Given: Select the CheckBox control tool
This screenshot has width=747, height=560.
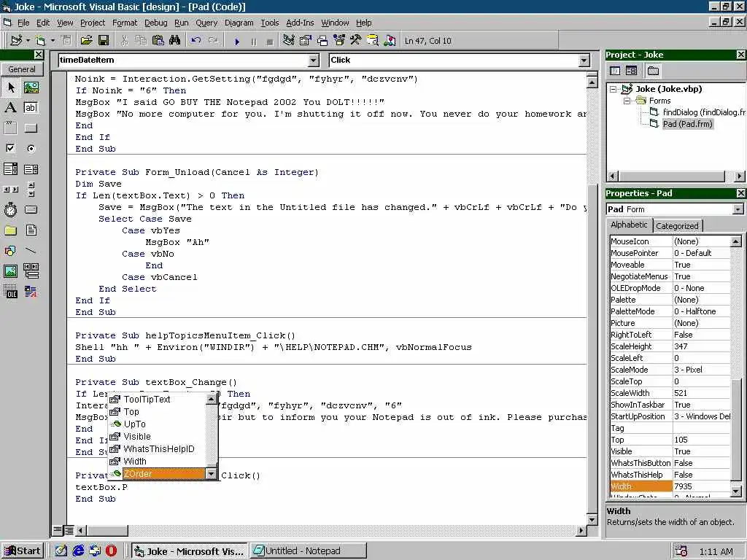Looking at the screenshot, I should [x=10, y=149].
